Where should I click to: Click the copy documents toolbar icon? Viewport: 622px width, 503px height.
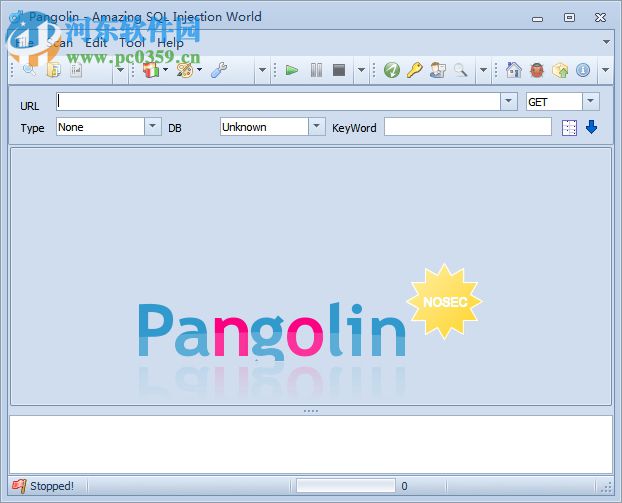(54, 70)
